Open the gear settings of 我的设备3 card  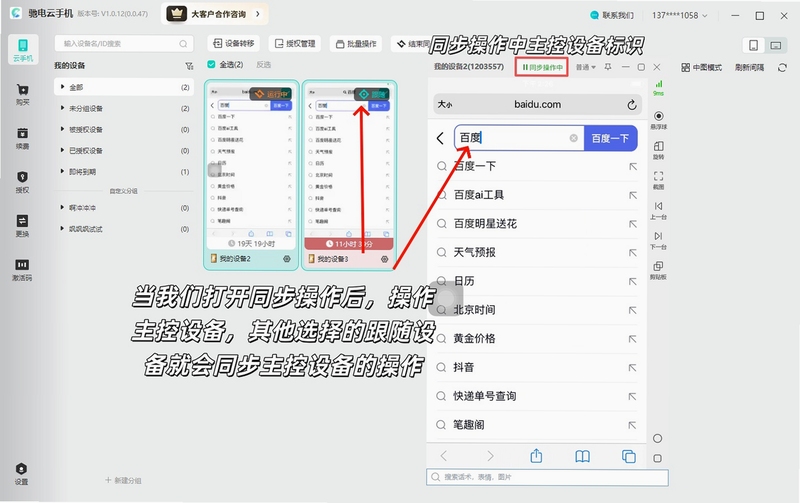[x=385, y=259]
